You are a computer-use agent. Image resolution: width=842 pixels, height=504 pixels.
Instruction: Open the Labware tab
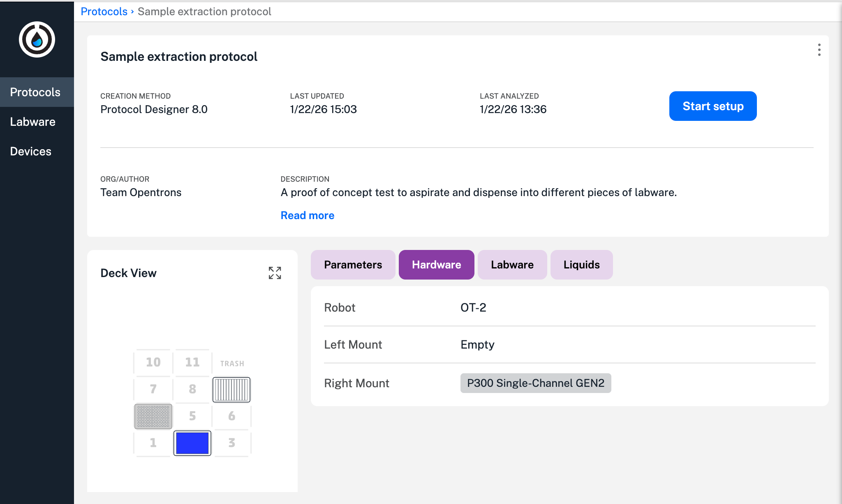(512, 265)
